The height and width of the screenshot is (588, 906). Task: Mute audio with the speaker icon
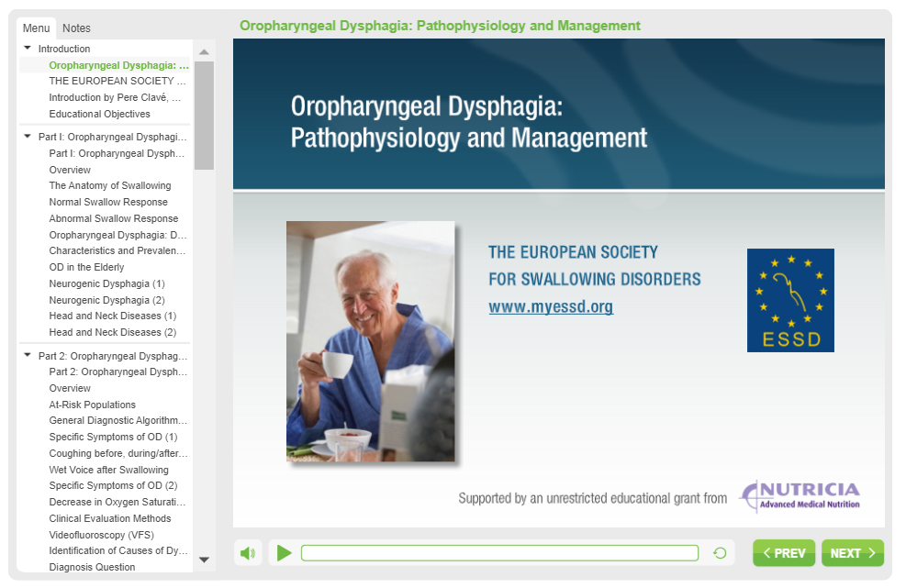248,553
